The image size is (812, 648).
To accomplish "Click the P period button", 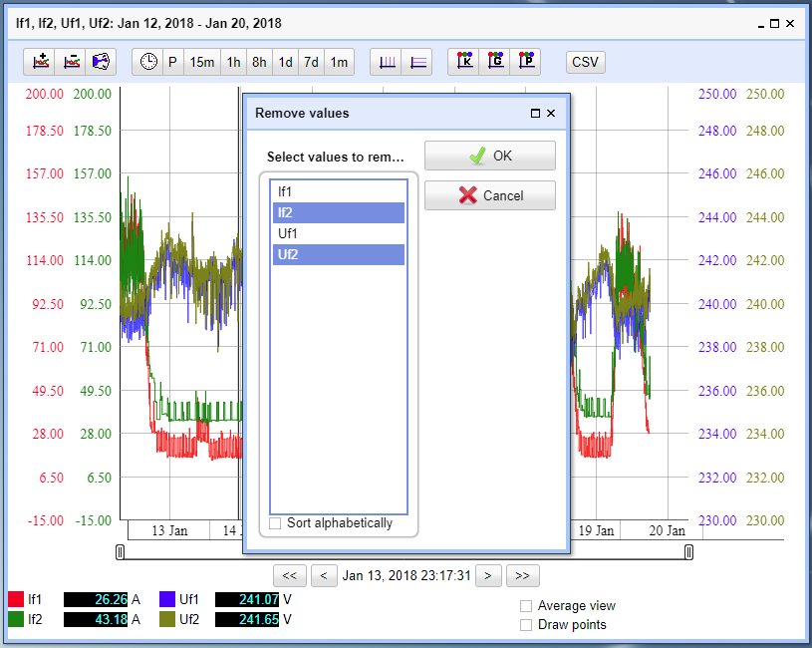I will tap(173, 62).
